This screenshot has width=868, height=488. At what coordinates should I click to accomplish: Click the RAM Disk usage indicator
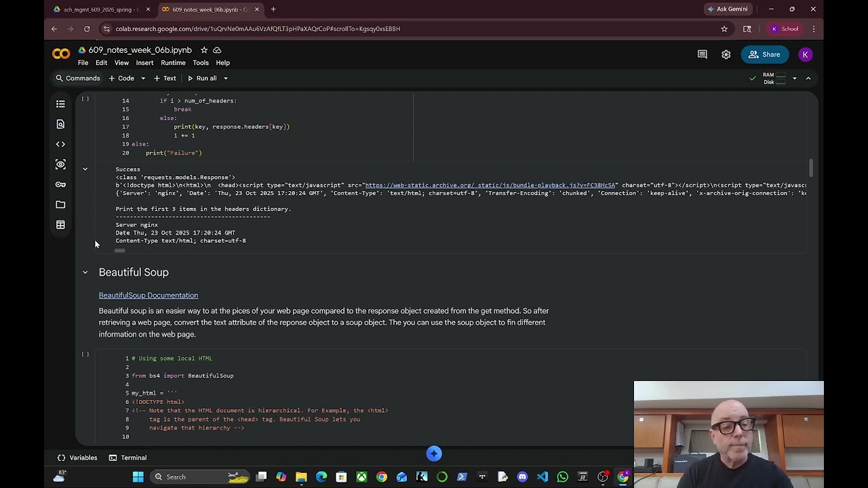[x=774, y=79]
